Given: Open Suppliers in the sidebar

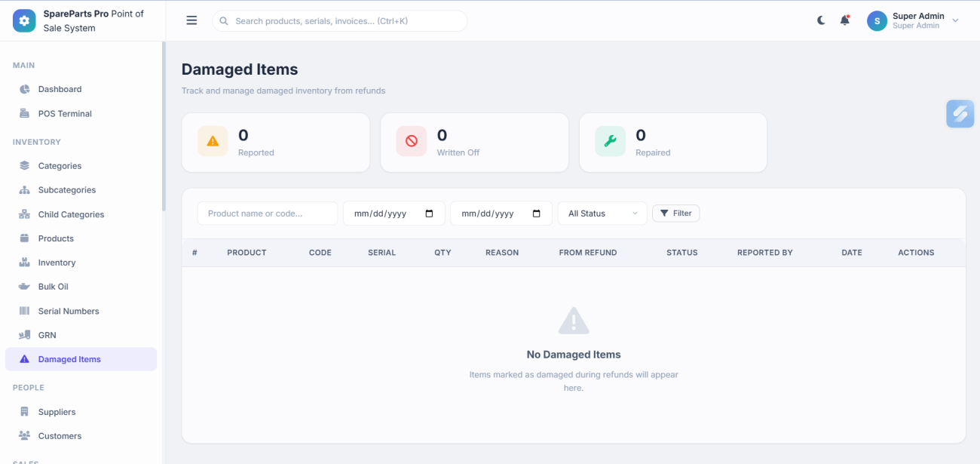Looking at the screenshot, I should [x=81, y=412].
